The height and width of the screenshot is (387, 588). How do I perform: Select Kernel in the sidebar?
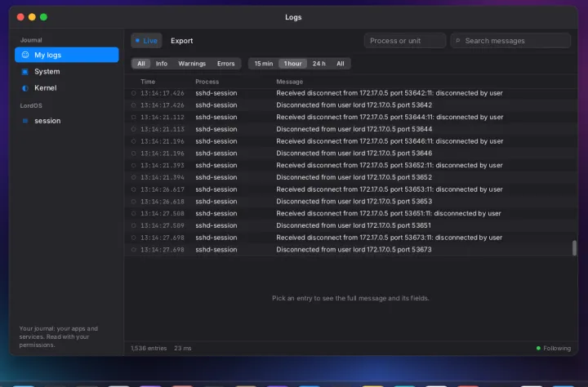67,88
